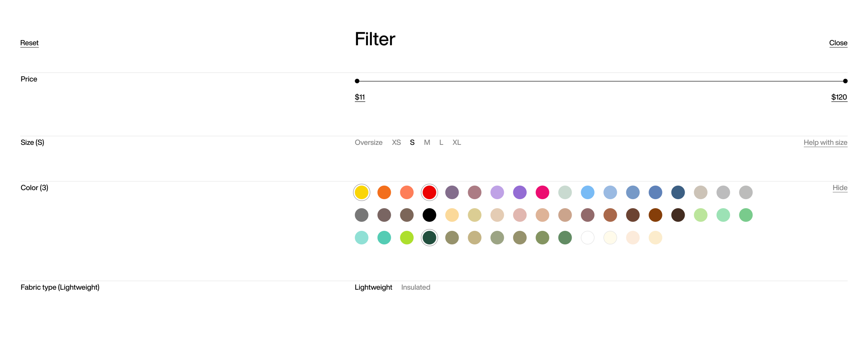Image resolution: width=868 pixels, height=344 pixels.
Task: Select the yellow color swatch
Action: (x=361, y=192)
